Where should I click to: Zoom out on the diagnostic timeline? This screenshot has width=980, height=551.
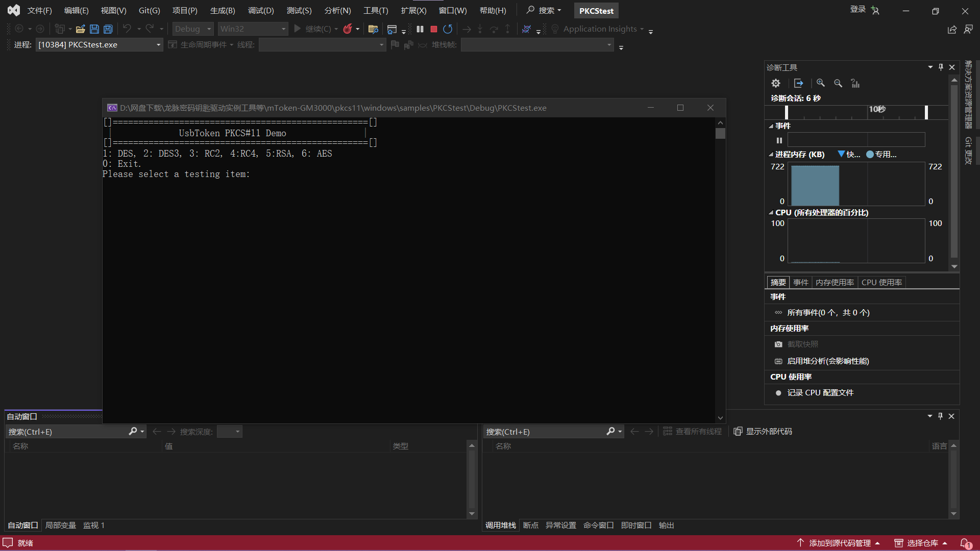[838, 83]
